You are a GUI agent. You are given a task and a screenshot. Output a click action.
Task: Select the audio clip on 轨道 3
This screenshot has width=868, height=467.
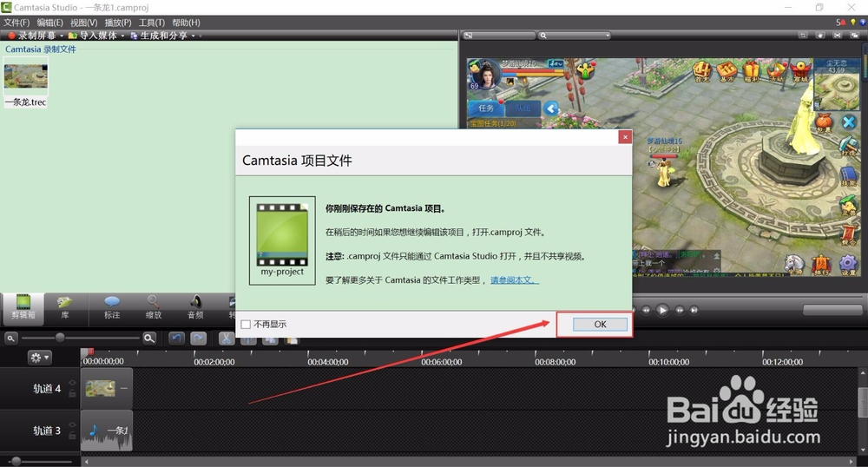click(x=106, y=431)
